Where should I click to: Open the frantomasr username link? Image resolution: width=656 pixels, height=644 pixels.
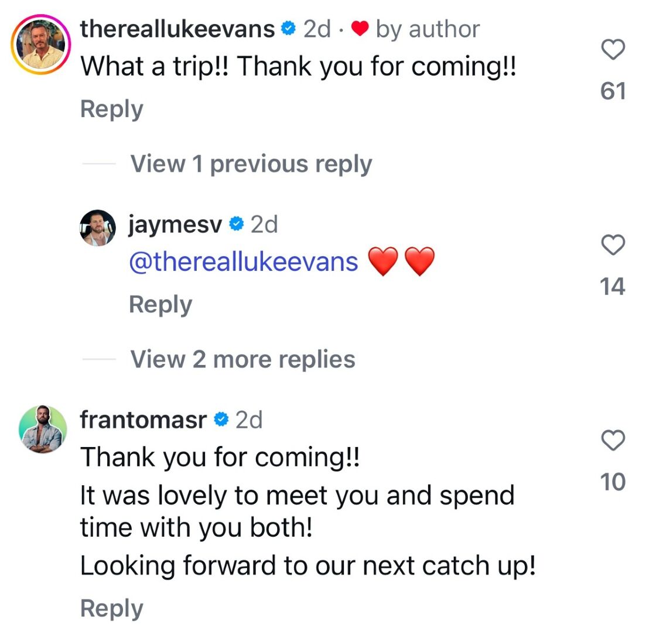point(143,420)
